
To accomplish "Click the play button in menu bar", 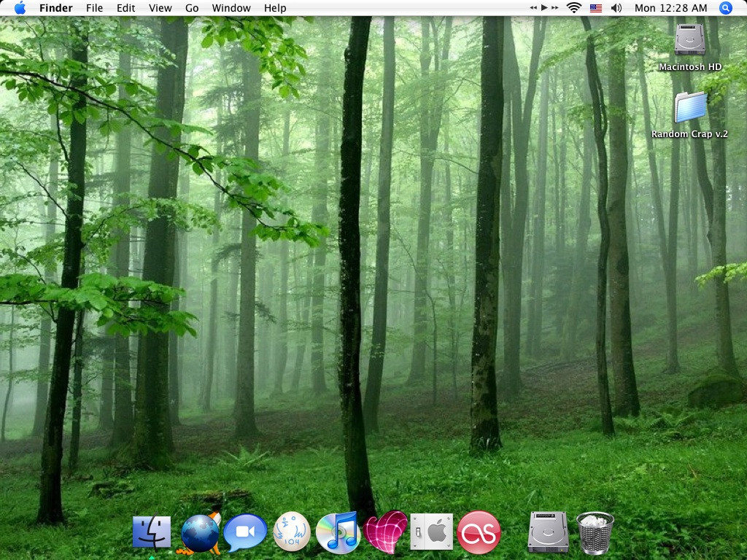I will pos(544,7).
